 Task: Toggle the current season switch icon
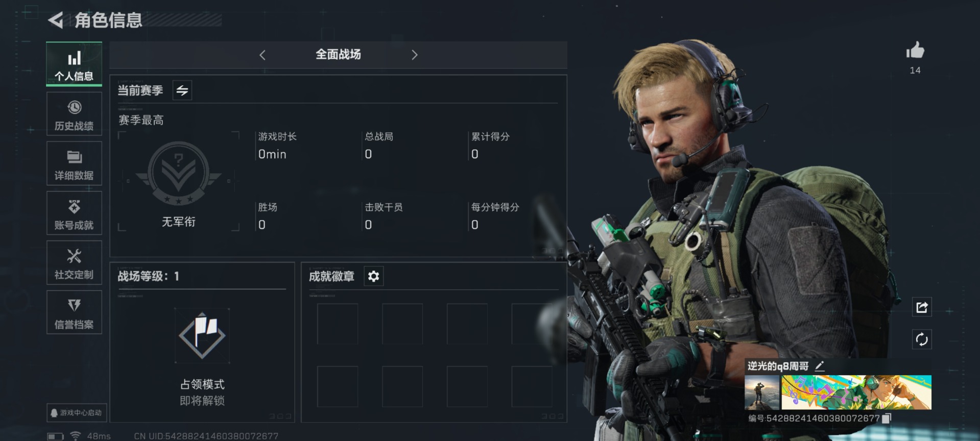click(182, 90)
